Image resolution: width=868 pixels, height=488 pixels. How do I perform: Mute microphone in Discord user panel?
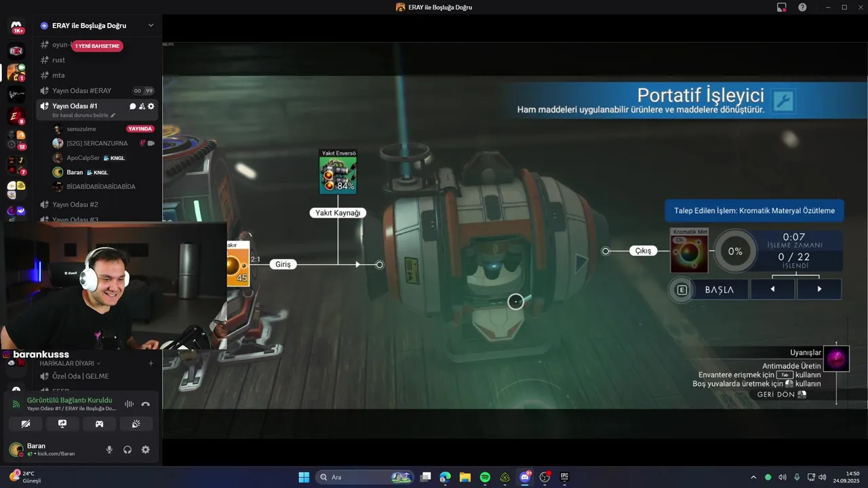click(109, 449)
